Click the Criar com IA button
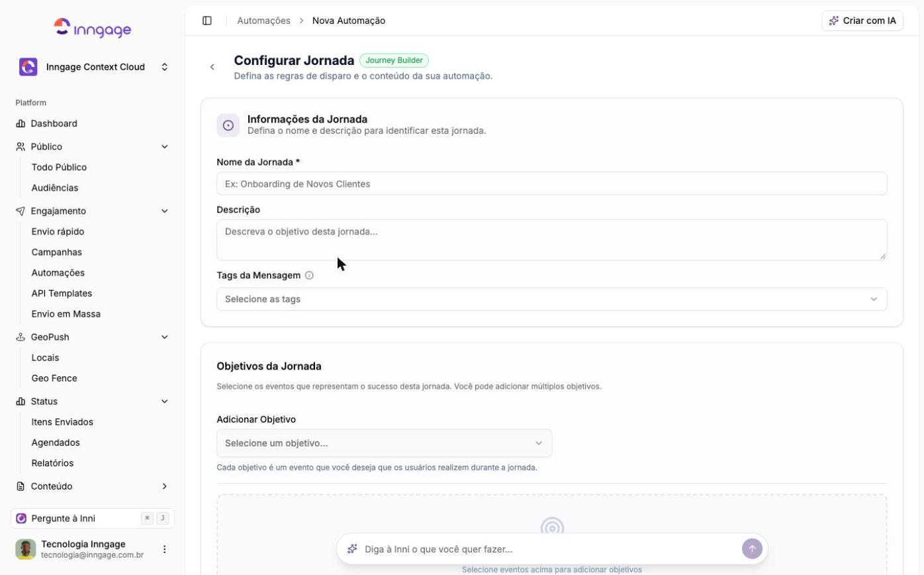This screenshot has height=575, width=924. [x=862, y=21]
